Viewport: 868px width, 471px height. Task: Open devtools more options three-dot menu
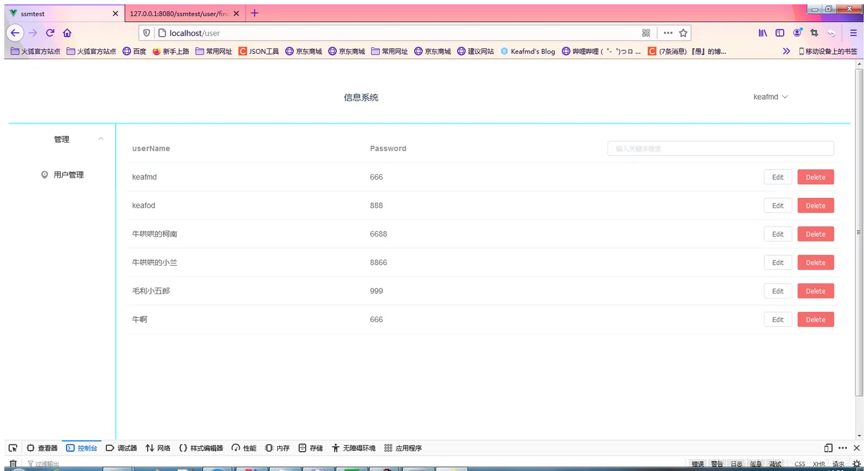coord(843,448)
